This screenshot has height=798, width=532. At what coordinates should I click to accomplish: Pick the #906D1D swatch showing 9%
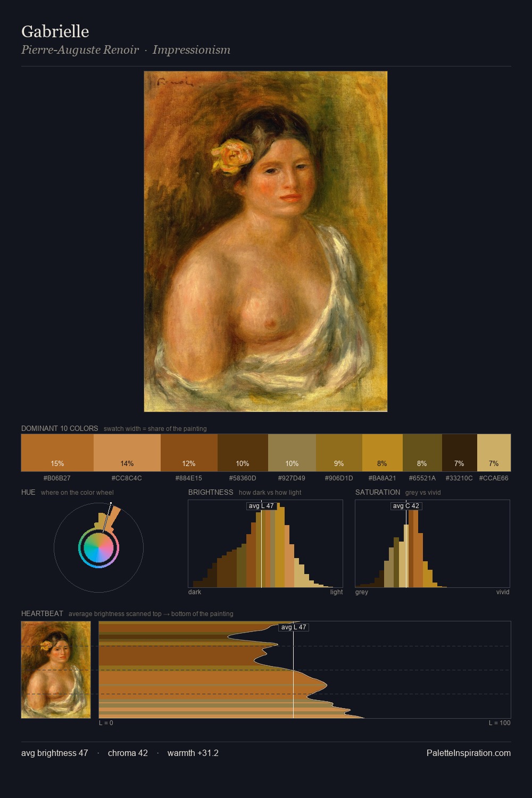pyautogui.click(x=339, y=453)
